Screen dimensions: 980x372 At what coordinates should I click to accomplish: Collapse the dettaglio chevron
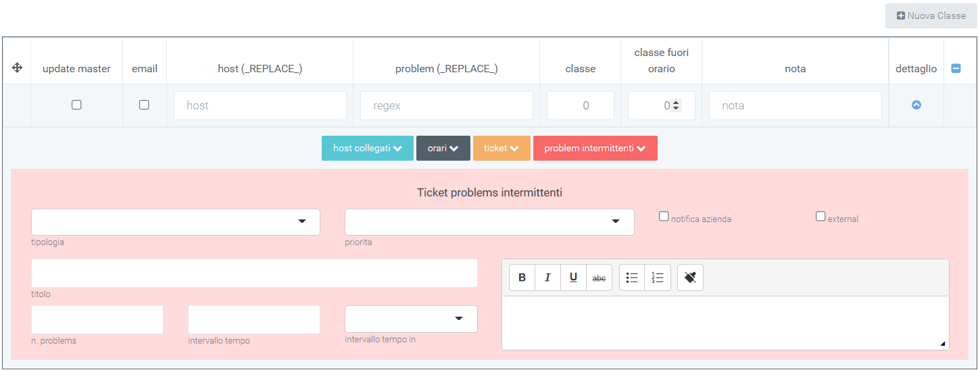[916, 105]
